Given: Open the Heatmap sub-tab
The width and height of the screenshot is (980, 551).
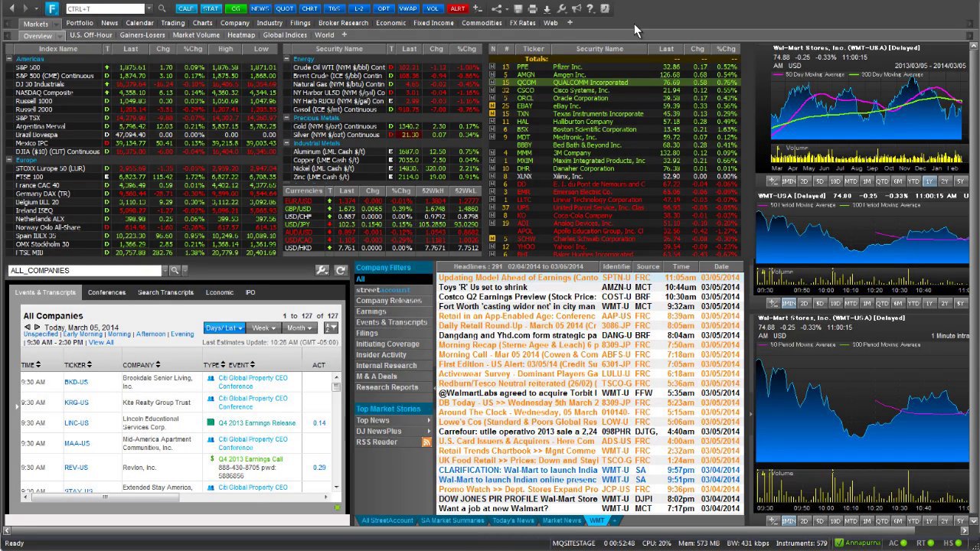Looking at the screenshot, I should point(241,35).
